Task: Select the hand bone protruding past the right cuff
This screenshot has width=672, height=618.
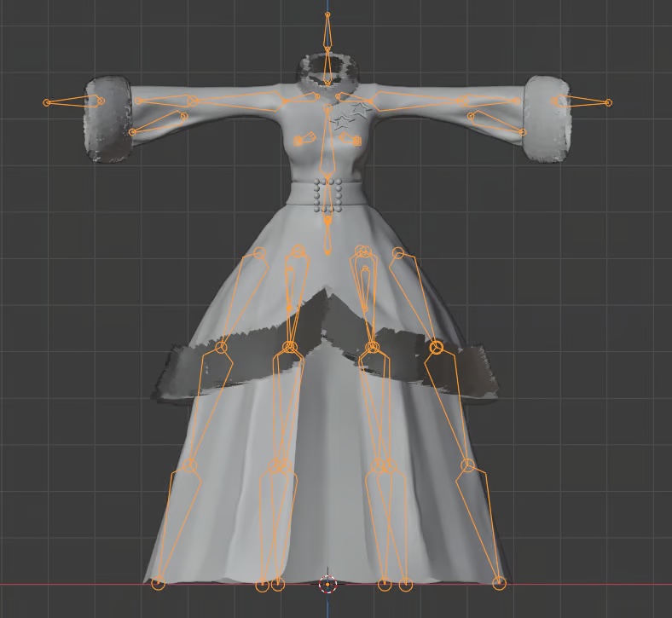Action: pyautogui.click(x=582, y=101)
